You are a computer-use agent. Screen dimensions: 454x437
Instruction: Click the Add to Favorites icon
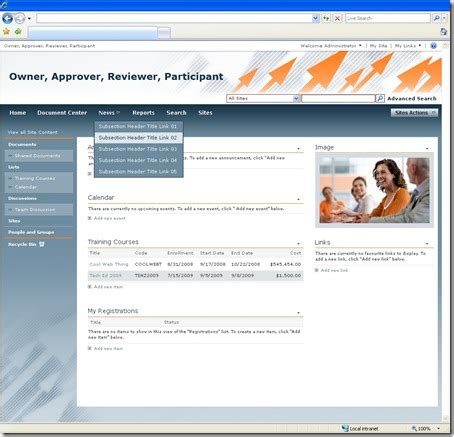click(x=18, y=32)
